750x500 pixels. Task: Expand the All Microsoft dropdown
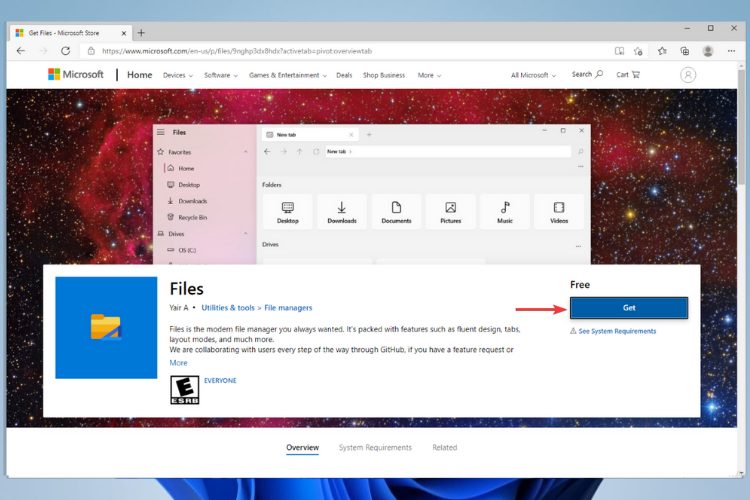tap(533, 75)
